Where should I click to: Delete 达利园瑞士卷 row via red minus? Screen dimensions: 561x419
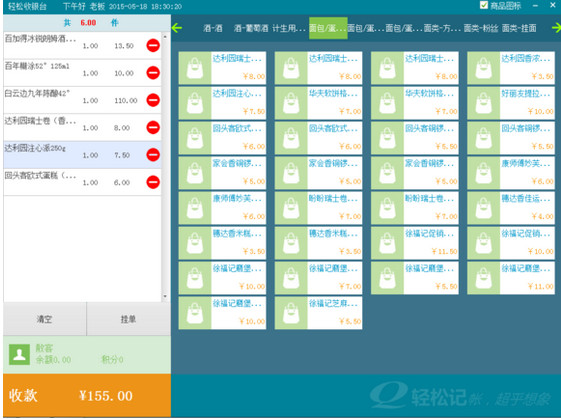pos(153,127)
